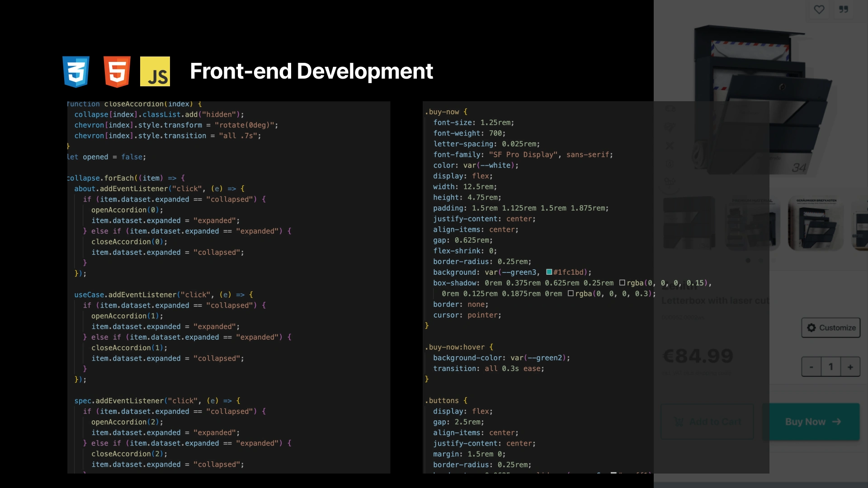Click the quotation marks icon
The height and width of the screenshot is (488, 868).
click(844, 9)
